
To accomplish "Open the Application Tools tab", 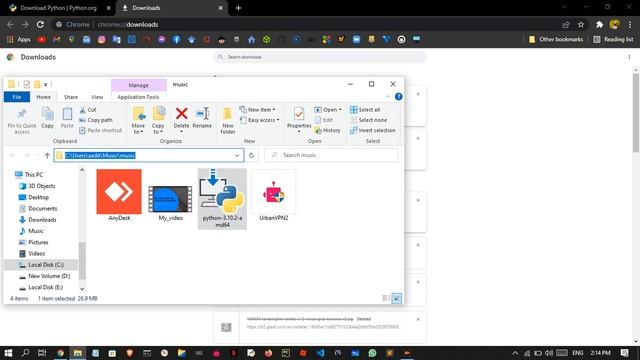I will (138, 97).
